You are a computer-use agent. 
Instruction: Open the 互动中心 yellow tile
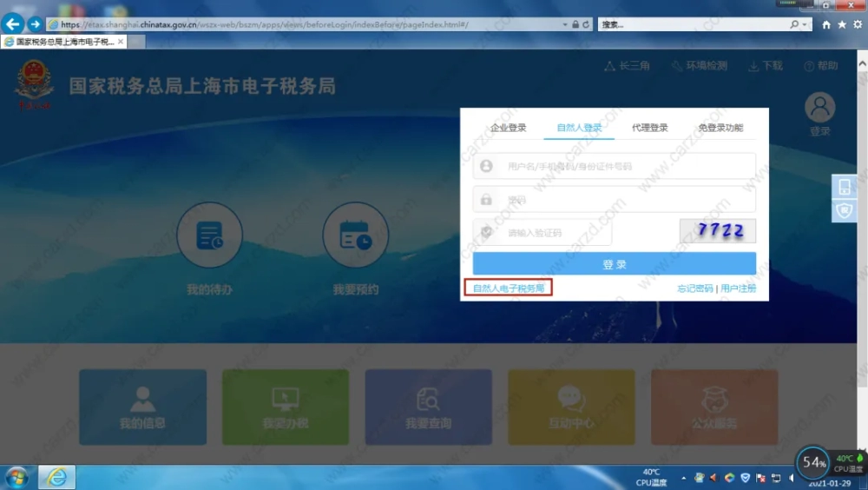571,407
